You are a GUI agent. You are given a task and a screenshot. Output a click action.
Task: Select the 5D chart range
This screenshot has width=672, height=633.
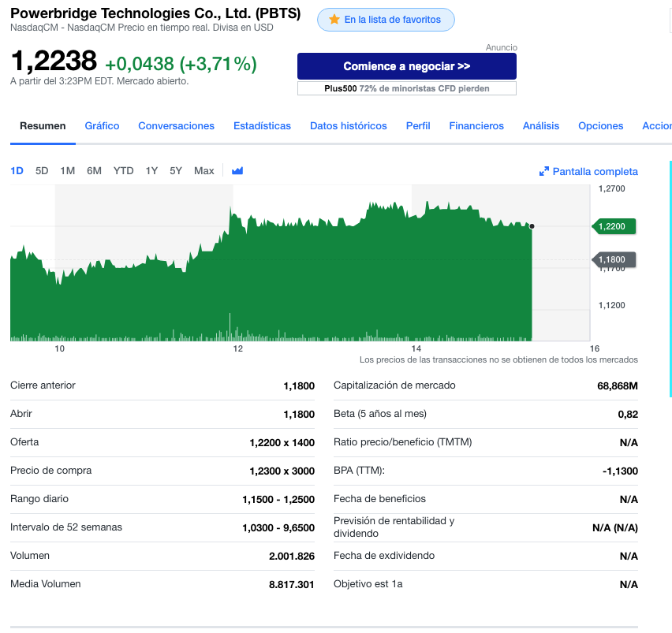point(42,171)
